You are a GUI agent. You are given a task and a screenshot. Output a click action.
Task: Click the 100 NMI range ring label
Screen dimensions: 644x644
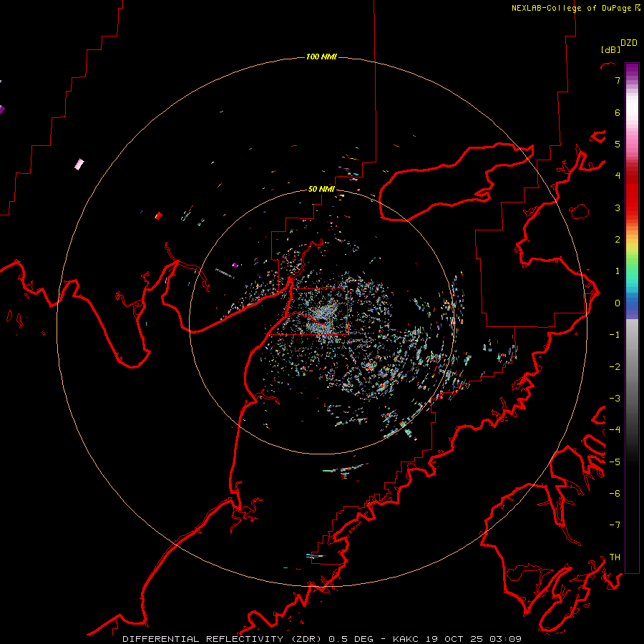tap(321, 57)
